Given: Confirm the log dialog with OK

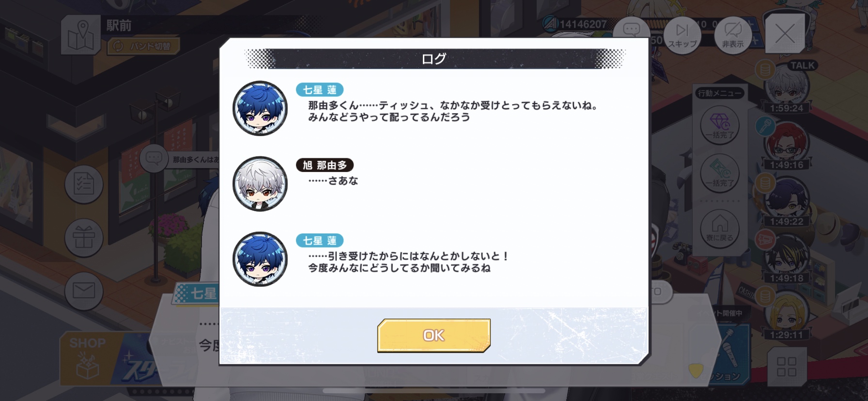Looking at the screenshot, I should pyautogui.click(x=434, y=335).
